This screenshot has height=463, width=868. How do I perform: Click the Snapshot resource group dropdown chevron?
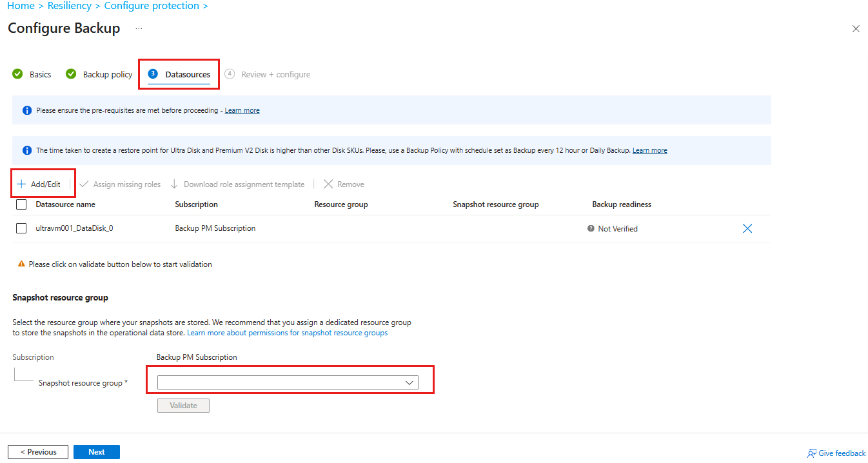[x=409, y=383]
